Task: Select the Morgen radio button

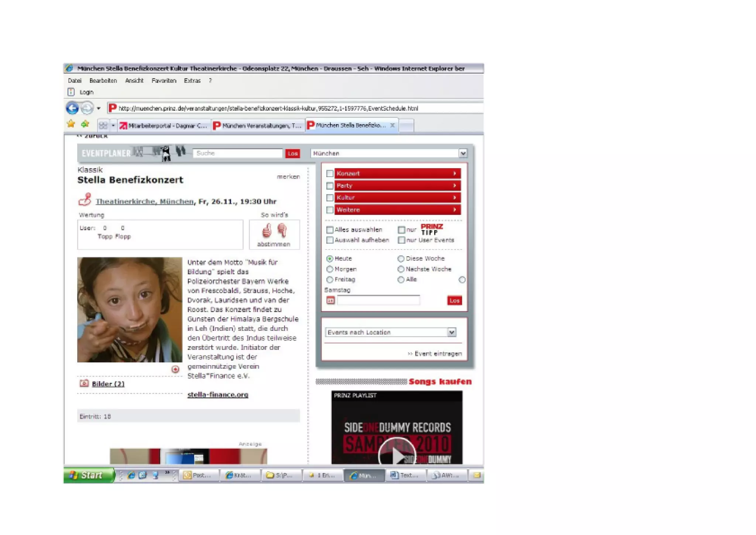Action: pyautogui.click(x=330, y=269)
